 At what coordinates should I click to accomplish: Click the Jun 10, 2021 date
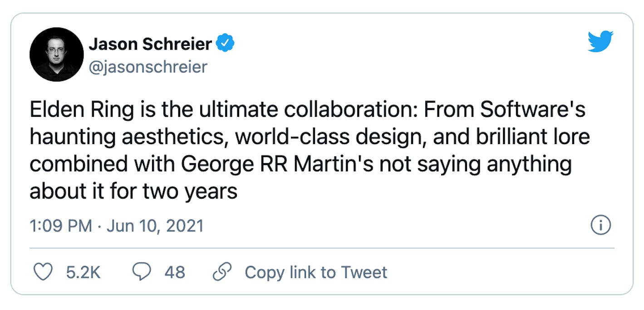[x=155, y=226]
